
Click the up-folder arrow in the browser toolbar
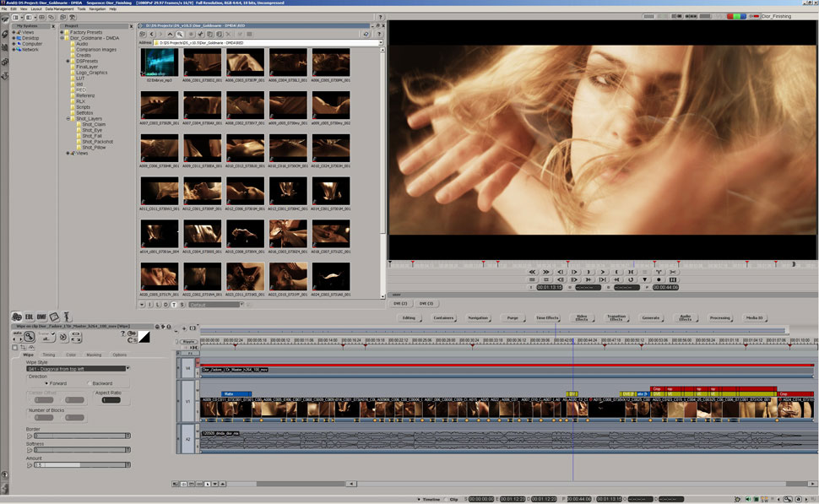coord(171,34)
